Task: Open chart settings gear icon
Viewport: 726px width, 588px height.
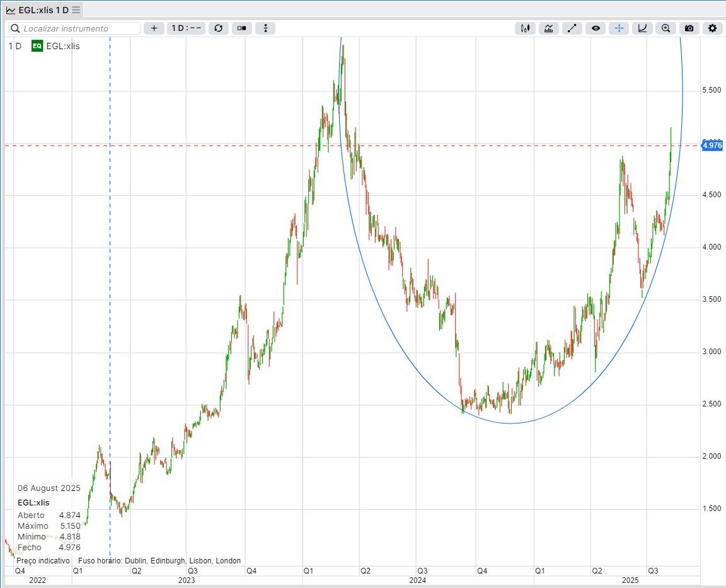Action: (713, 28)
